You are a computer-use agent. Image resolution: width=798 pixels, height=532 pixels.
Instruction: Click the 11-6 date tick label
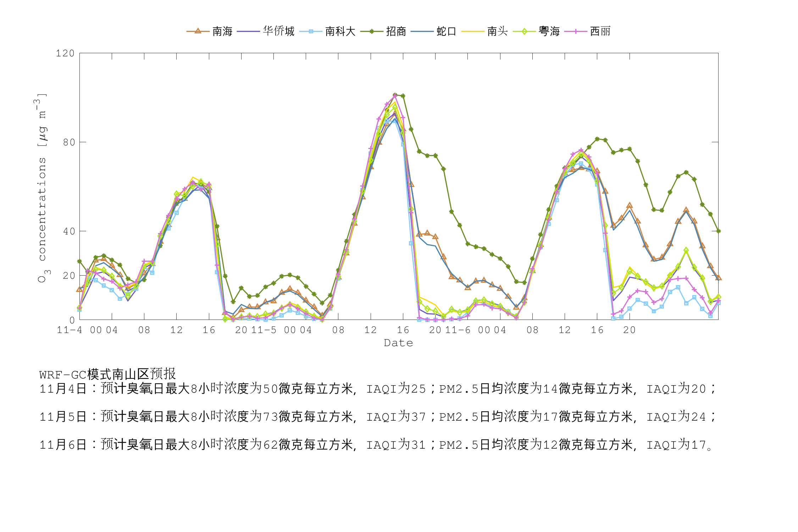click(458, 330)
